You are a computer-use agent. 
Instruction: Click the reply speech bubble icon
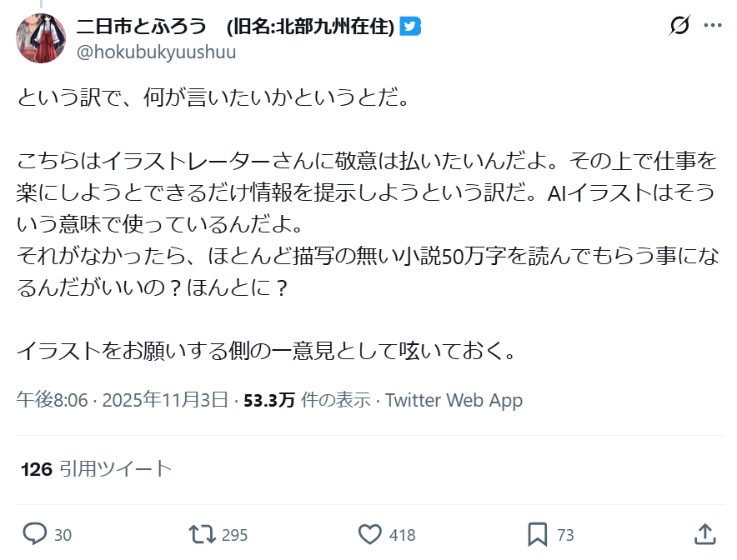coord(34,534)
